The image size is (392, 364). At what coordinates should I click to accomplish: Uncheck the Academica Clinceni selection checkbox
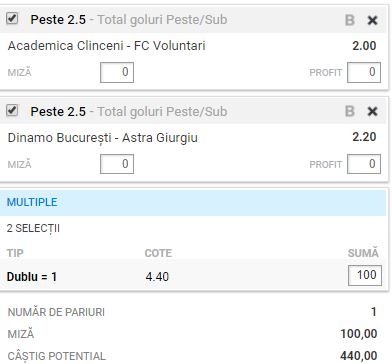[12, 18]
